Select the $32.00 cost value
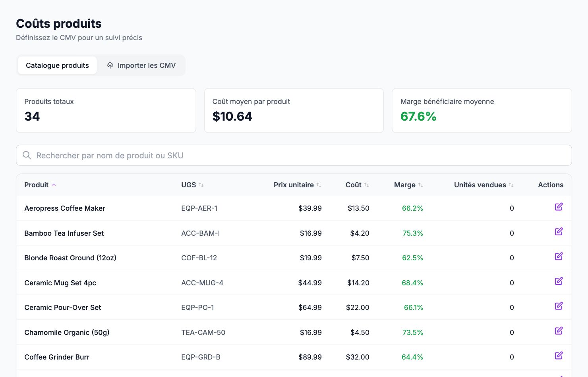This screenshot has width=588, height=377. tap(358, 357)
